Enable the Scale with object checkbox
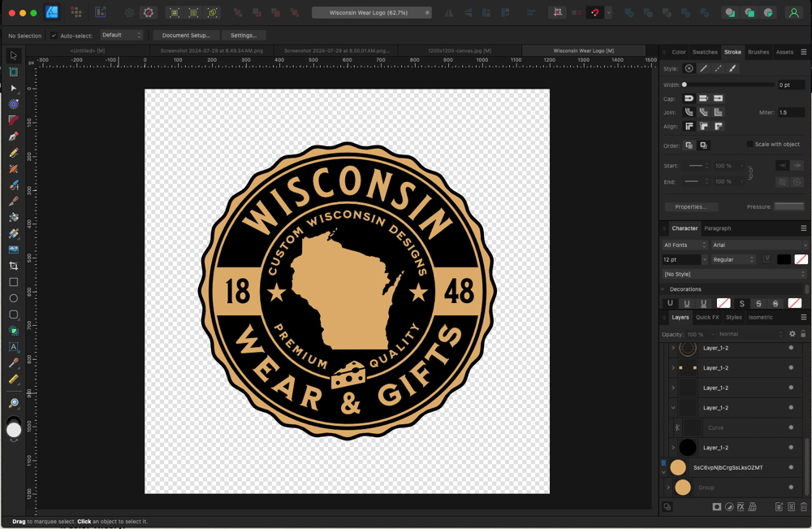The height and width of the screenshot is (529, 812). (x=749, y=144)
